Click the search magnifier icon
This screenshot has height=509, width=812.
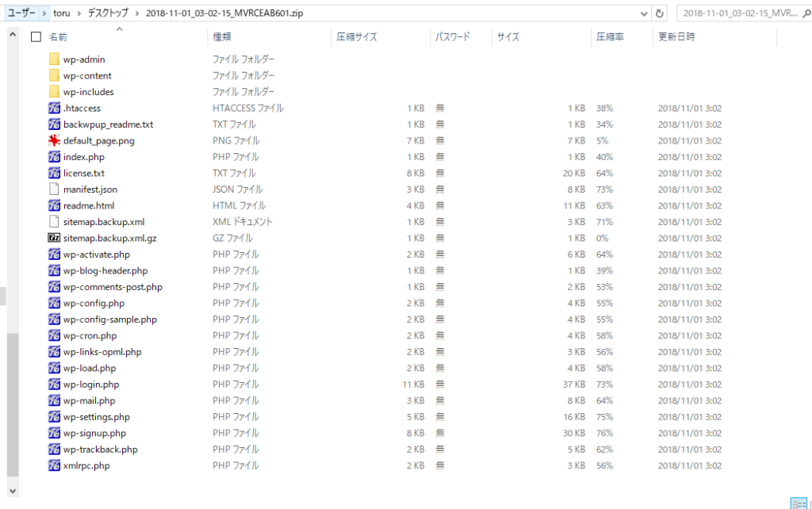pos(806,13)
